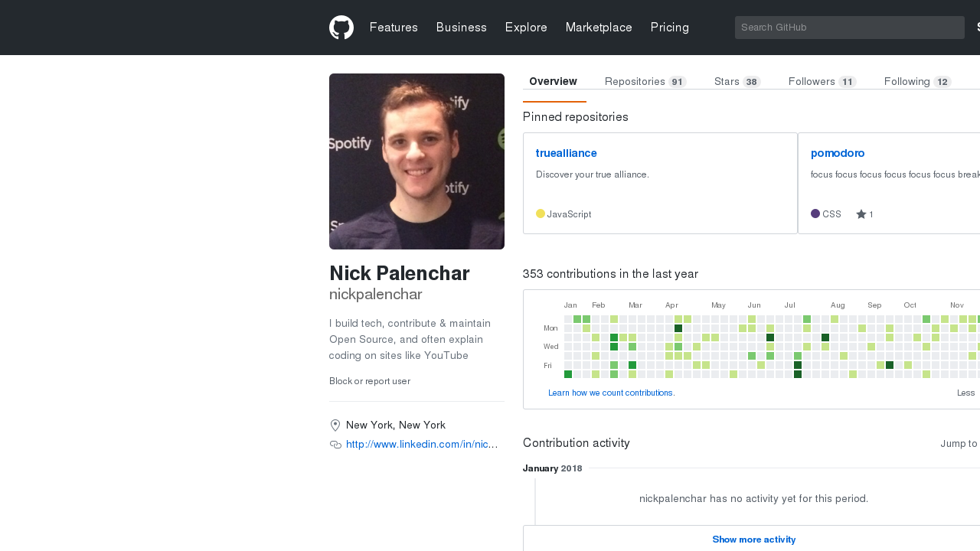Click the link chain icon beside LinkedIn URL
The image size is (980, 551).
[335, 445]
